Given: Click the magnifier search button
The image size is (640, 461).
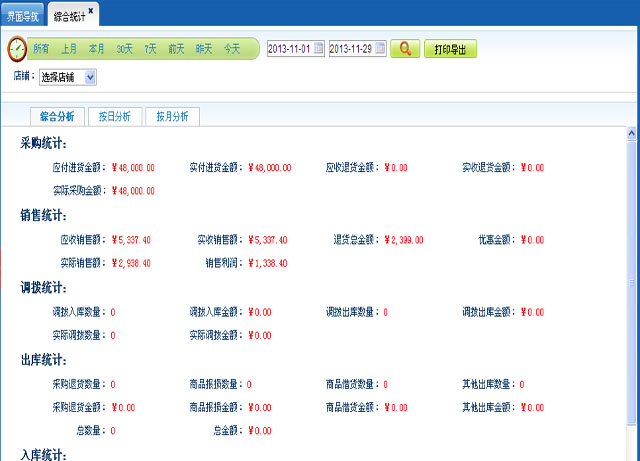Looking at the screenshot, I should point(405,49).
